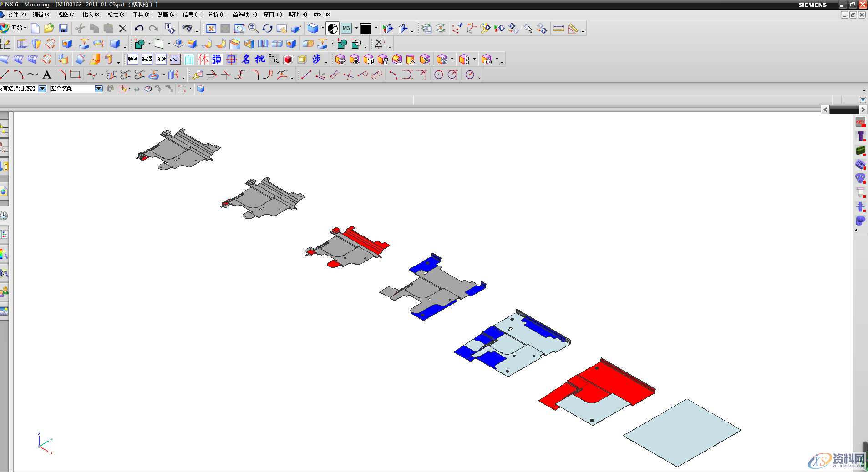
Task: Toggle the '实透' transparency button
Action: click(147, 59)
